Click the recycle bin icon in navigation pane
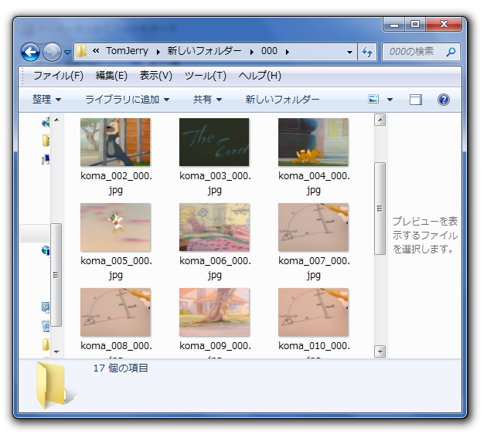 (46, 326)
